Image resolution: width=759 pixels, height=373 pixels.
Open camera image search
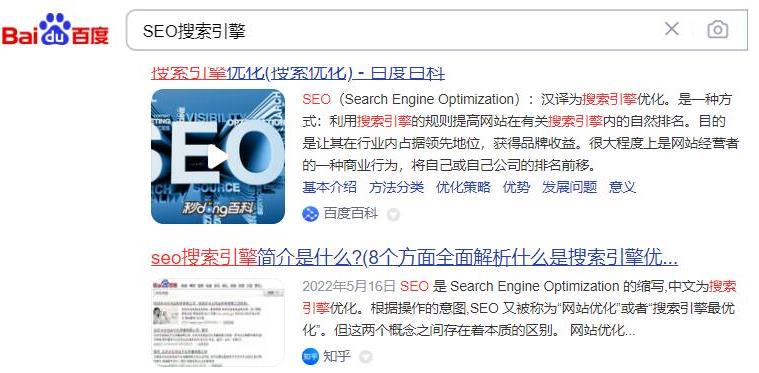[x=717, y=30]
